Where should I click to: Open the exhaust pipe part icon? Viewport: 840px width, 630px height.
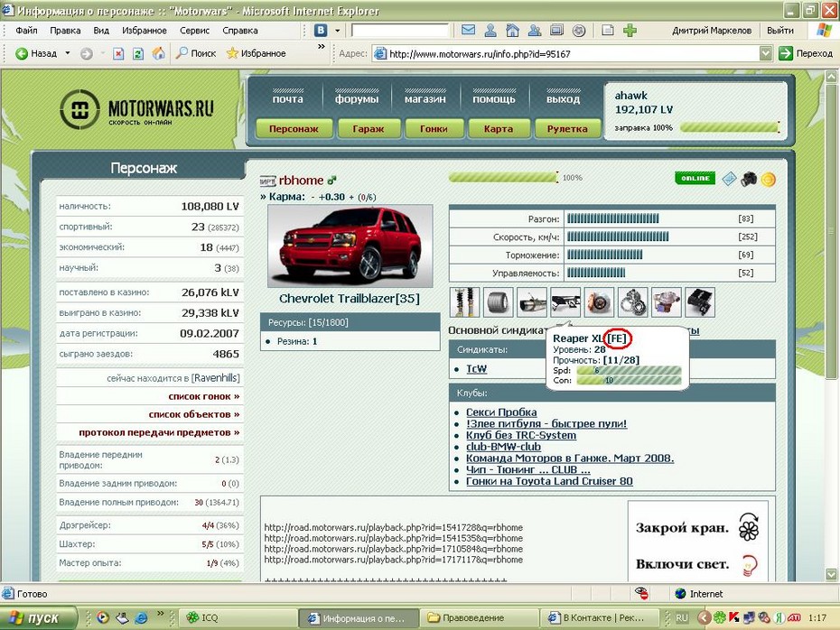click(532, 301)
